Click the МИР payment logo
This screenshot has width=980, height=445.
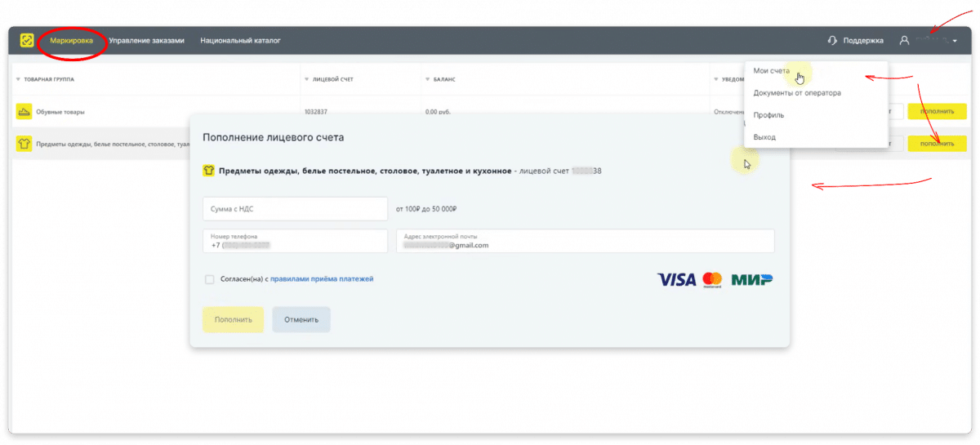pyautogui.click(x=752, y=280)
